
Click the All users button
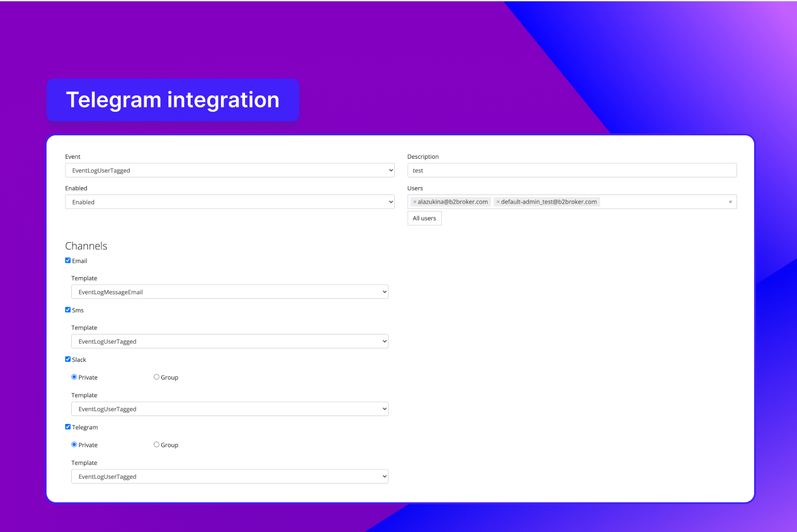point(424,218)
